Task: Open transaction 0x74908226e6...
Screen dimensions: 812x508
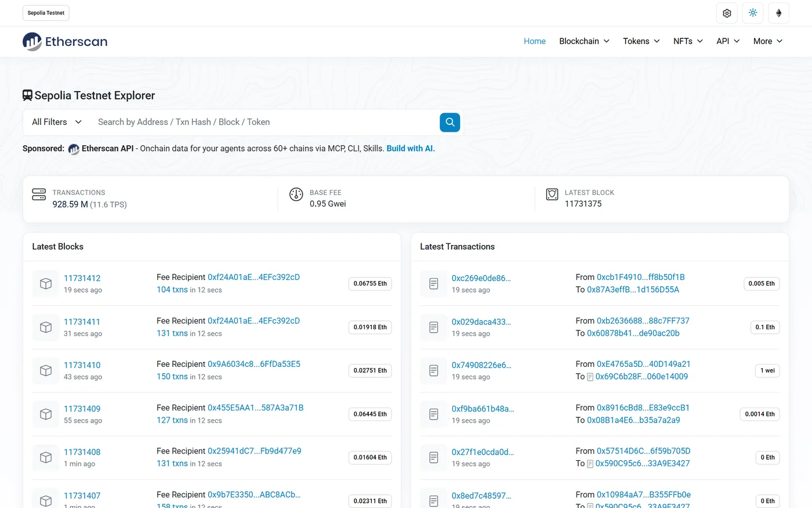Action: (481, 365)
